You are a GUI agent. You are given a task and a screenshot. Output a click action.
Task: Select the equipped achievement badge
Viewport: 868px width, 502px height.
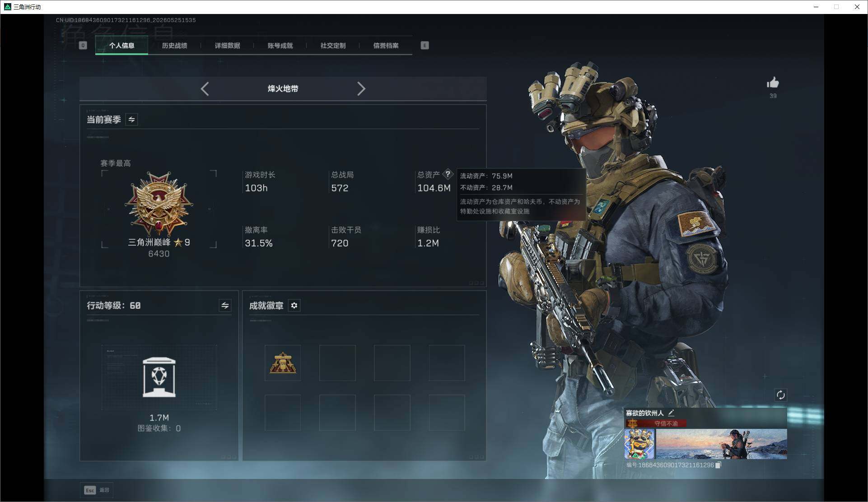click(x=283, y=363)
